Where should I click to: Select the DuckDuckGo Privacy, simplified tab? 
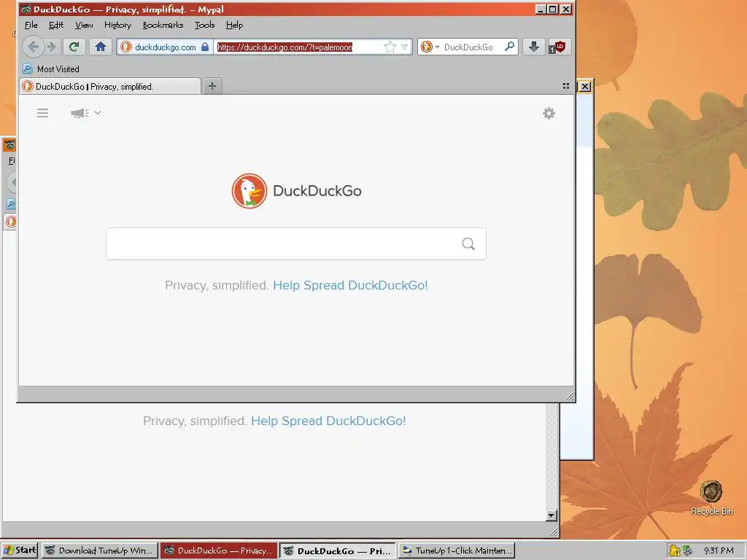click(111, 86)
